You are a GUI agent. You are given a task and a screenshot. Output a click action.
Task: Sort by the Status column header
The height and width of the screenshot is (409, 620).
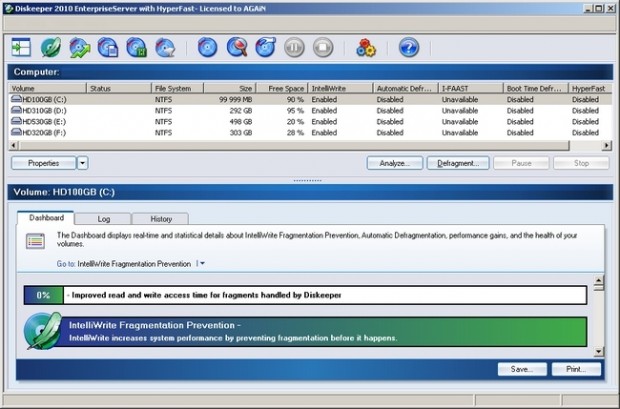click(x=119, y=88)
